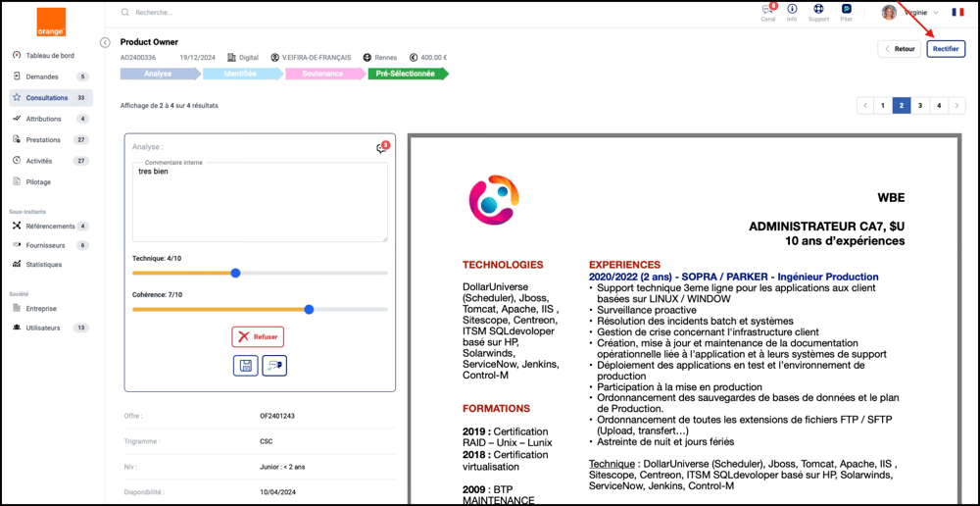980x506 pixels.
Task: Open the Consultations menu item
Action: pos(51,98)
